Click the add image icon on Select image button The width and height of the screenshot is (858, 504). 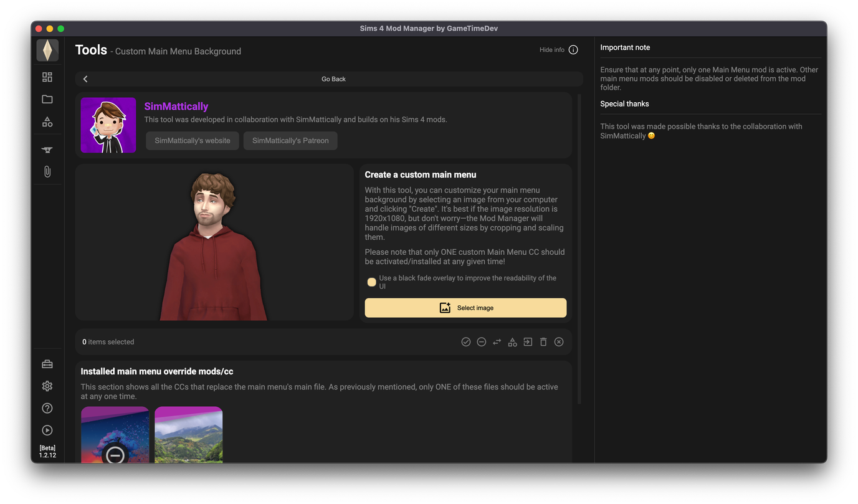pos(445,308)
